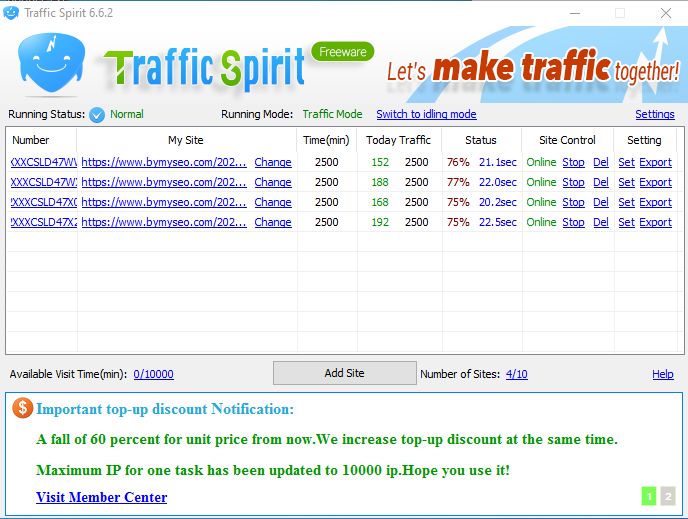Click Set for the 21.1sec row
Image resolution: width=688 pixels, height=519 pixels.
point(627,162)
